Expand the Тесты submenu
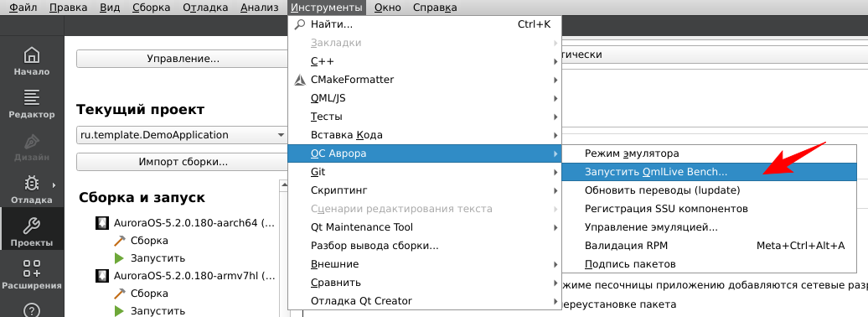 click(425, 117)
